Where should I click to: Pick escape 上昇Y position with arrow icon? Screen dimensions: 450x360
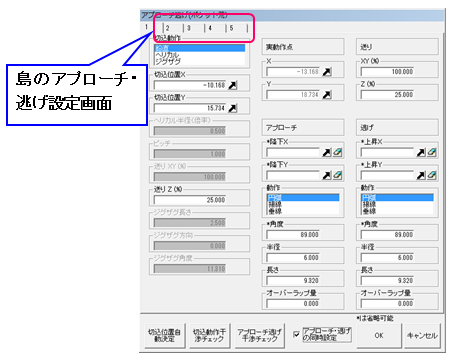tap(421, 175)
